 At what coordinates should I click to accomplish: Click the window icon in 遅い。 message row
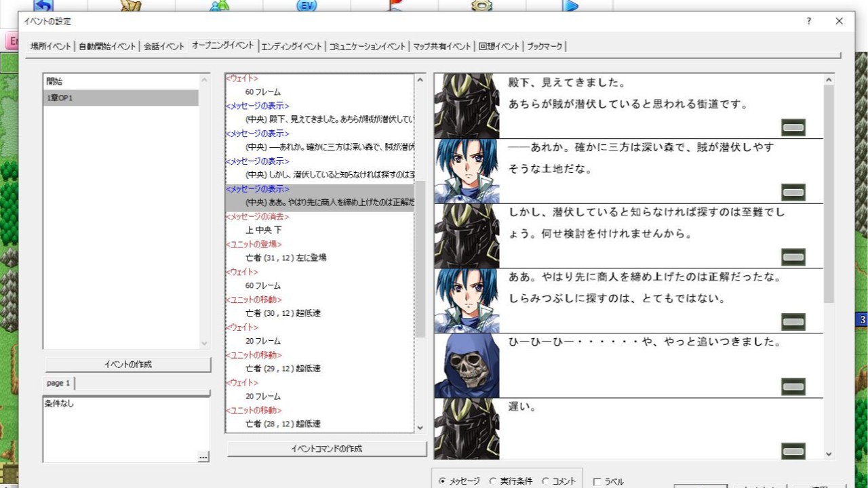(x=793, y=451)
